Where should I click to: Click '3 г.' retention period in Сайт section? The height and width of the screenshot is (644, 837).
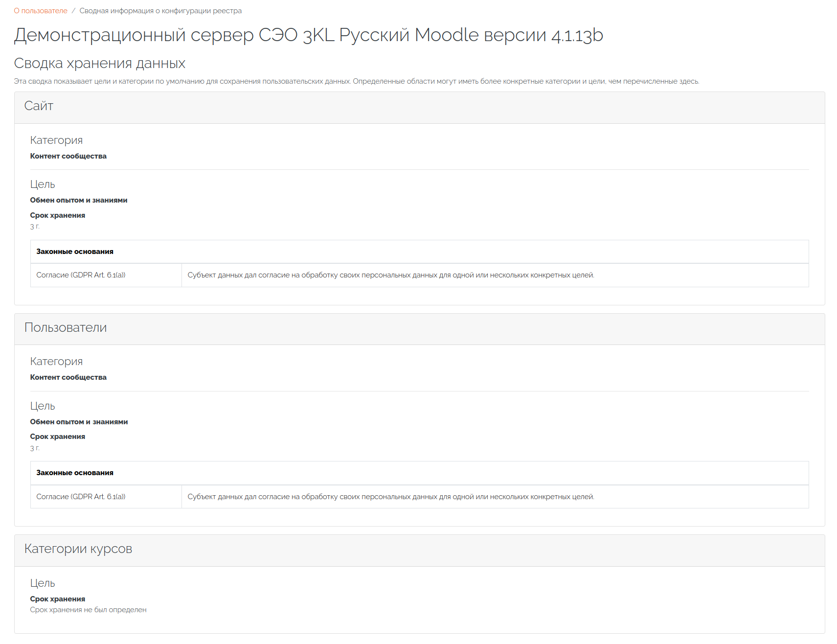pos(35,226)
